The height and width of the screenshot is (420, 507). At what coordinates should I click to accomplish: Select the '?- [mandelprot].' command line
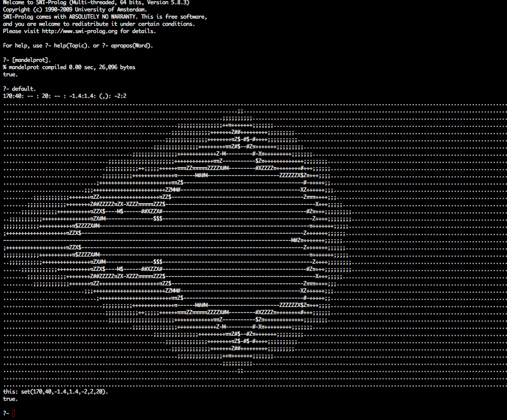27,60
